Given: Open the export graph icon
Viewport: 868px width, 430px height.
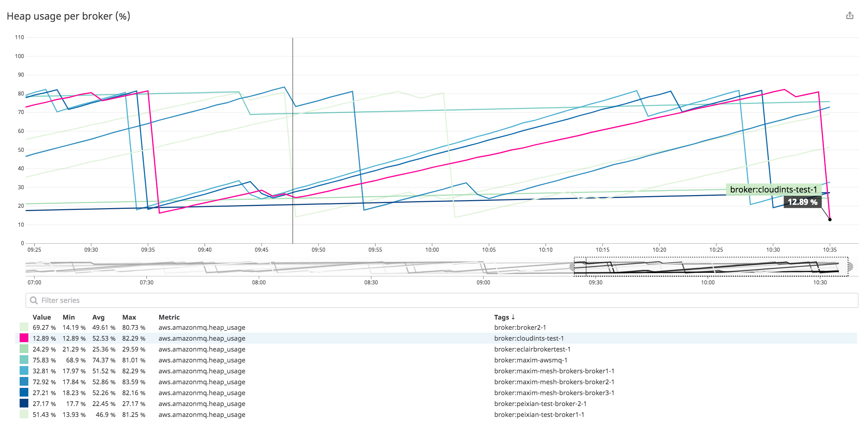Looking at the screenshot, I should [851, 15].
